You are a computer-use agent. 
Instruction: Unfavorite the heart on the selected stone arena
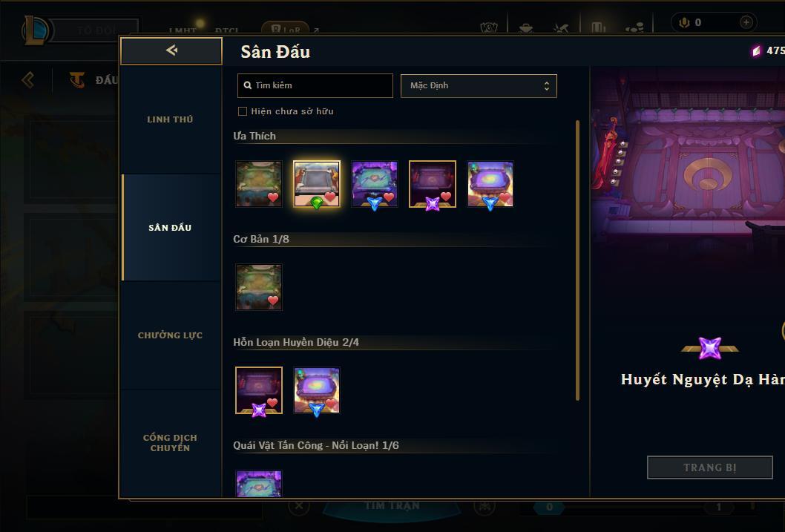click(330, 197)
